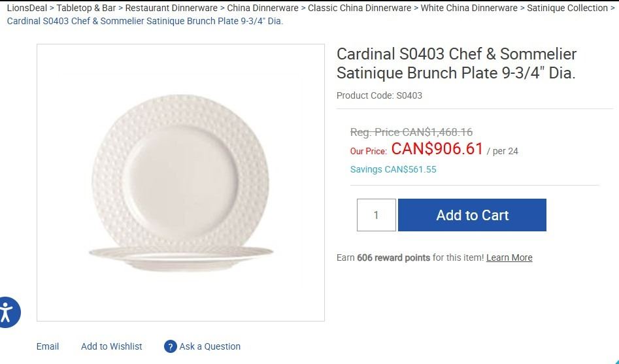Click the Product Code S0403 text
This screenshot has height=364, width=619.
(379, 95)
